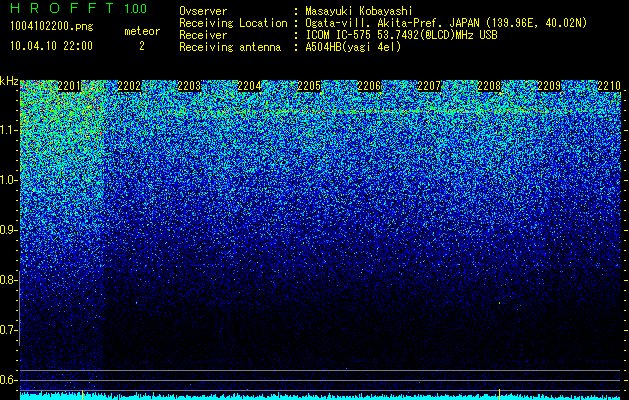Click the 2209 time marker
The width and height of the screenshot is (629, 400).
click(549, 86)
